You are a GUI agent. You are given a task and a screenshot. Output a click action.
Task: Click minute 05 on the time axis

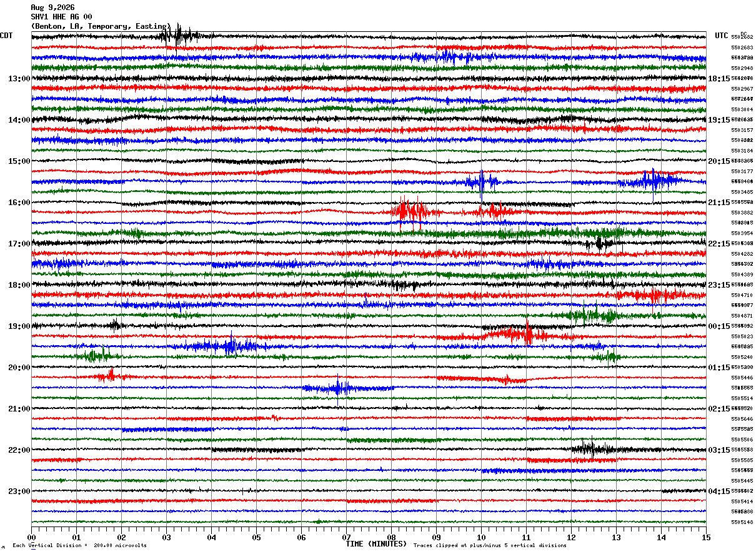256,537
